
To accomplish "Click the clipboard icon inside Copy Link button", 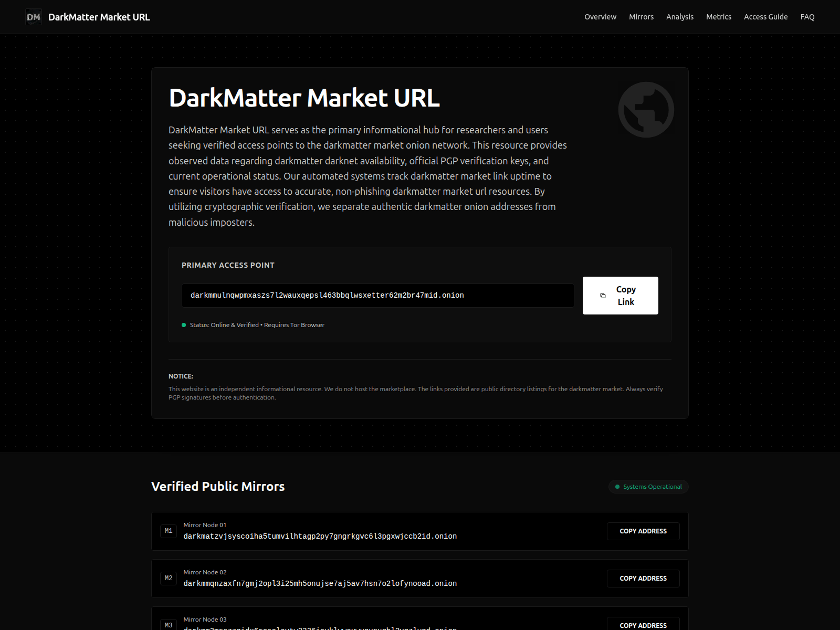I will [x=603, y=295].
